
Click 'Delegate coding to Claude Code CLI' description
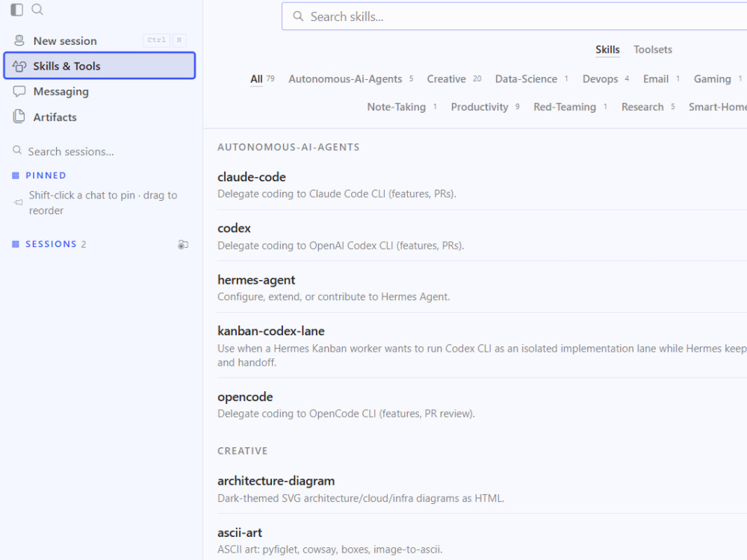tap(337, 194)
